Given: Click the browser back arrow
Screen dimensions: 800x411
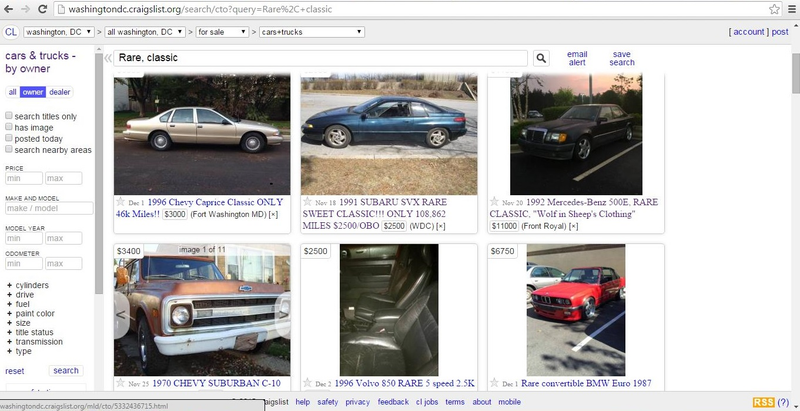Looking at the screenshot, I should [x=9, y=9].
